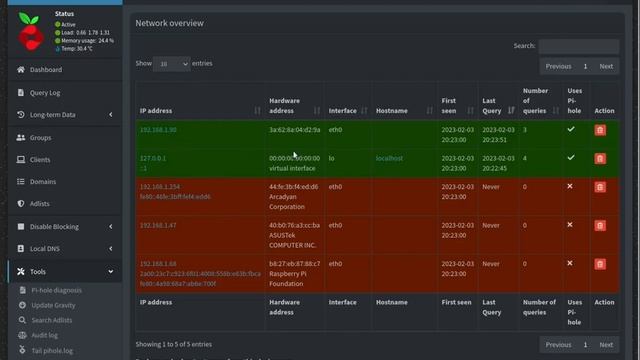The height and width of the screenshot is (360, 640).
Task: Delete the localhost device row
Action: (x=600, y=159)
